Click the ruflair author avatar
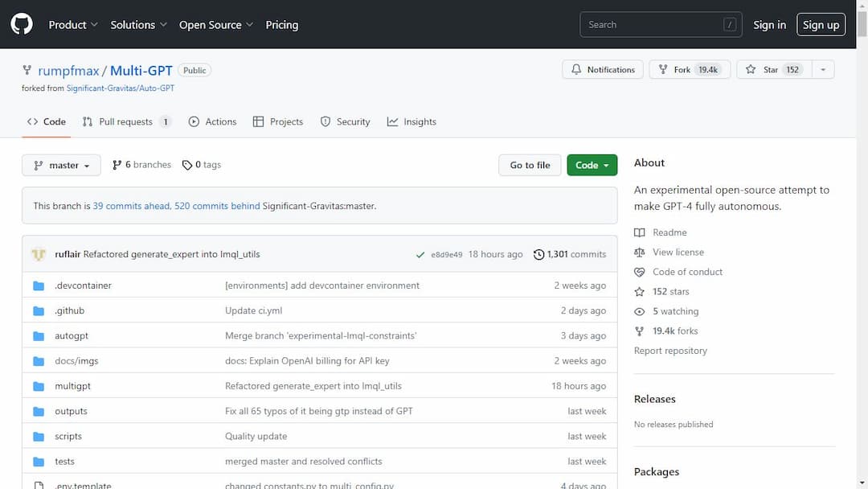868x489 pixels. pyautogui.click(x=39, y=254)
